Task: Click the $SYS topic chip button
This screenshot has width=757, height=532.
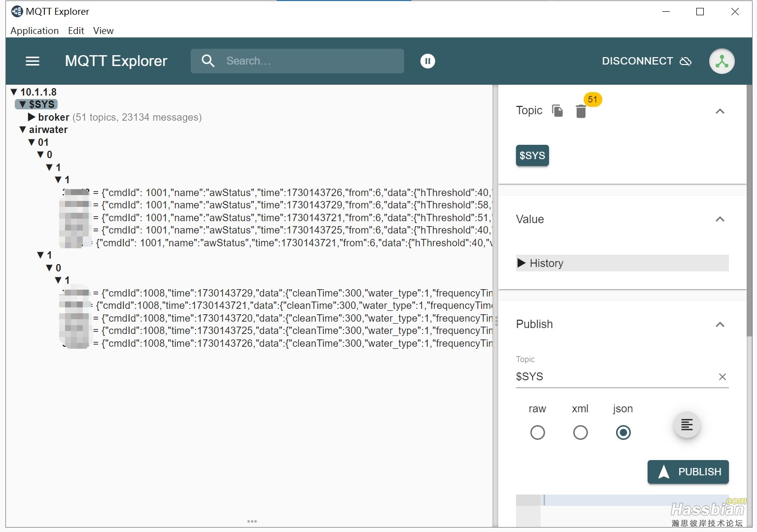Action: tap(532, 156)
